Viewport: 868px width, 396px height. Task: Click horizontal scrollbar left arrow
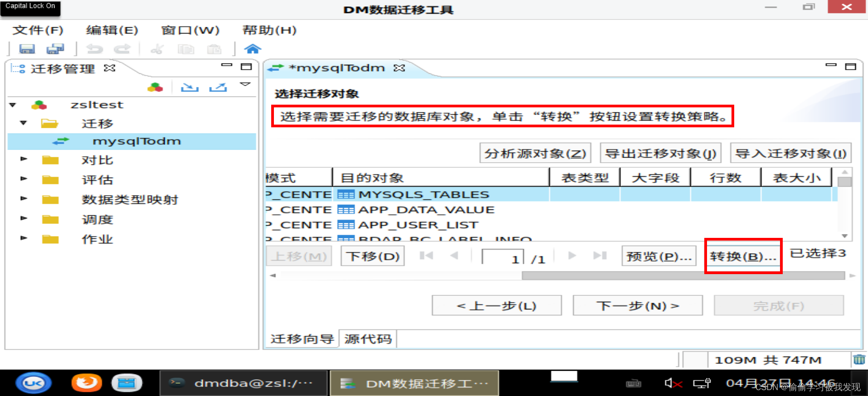coord(273,275)
